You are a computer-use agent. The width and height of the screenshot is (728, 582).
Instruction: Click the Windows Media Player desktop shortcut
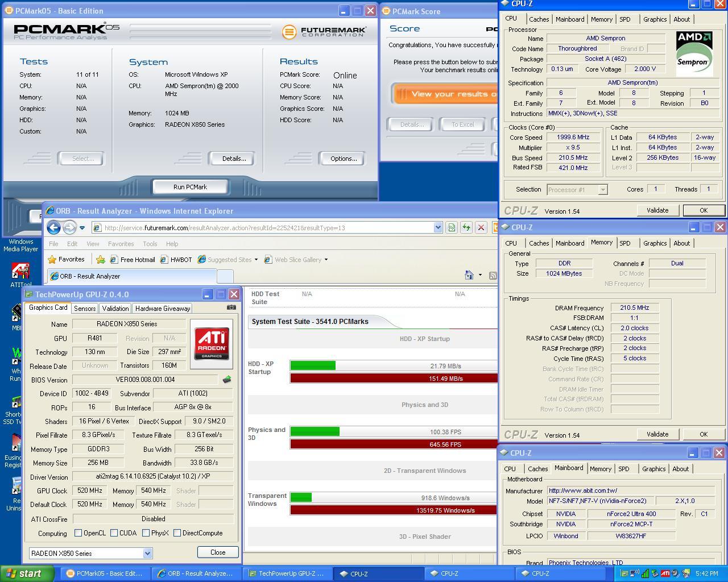pos(20,245)
